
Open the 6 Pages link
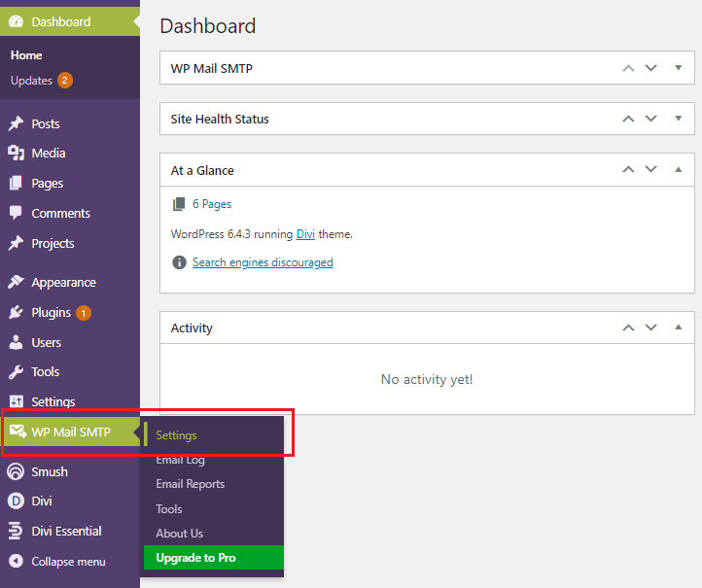click(x=212, y=204)
